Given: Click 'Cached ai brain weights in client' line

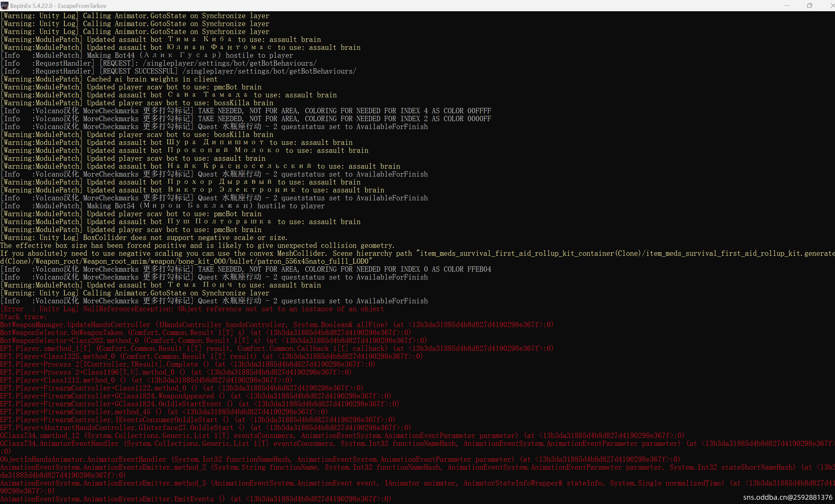Looking at the screenshot, I should (109, 79).
